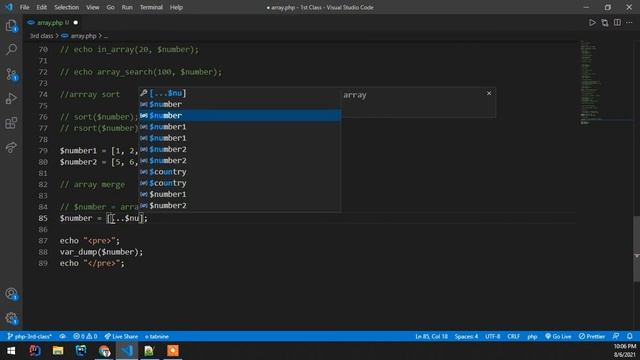Choose the last $number2 suggestion
The height and width of the screenshot is (360, 640).
[240, 205]
